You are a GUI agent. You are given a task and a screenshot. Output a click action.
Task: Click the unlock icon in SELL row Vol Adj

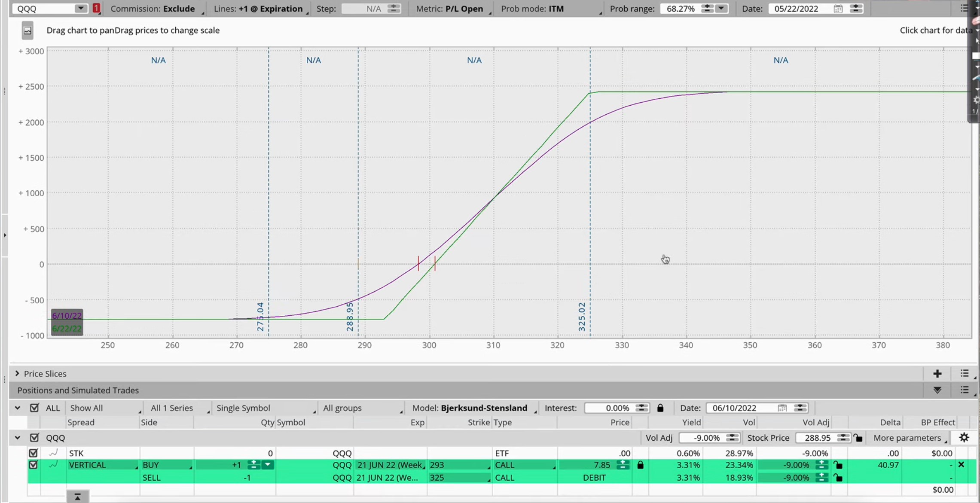click(838, 477)
